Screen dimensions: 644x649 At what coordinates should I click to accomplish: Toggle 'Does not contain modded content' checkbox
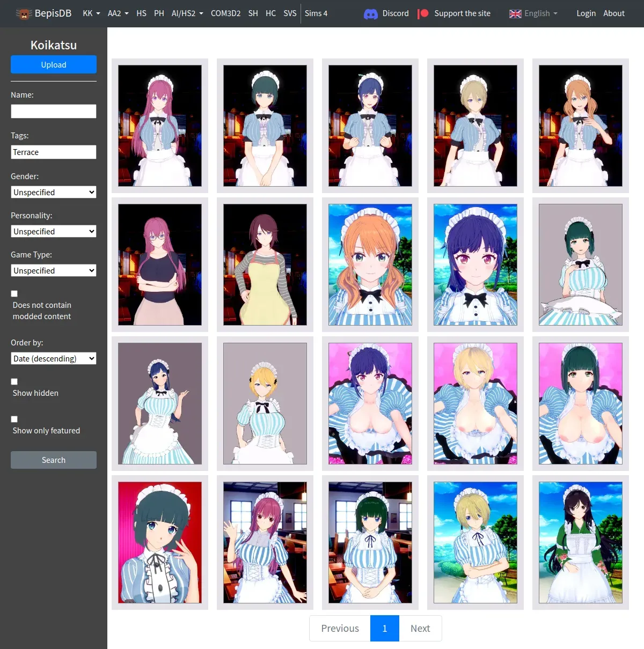coord(14,293)
